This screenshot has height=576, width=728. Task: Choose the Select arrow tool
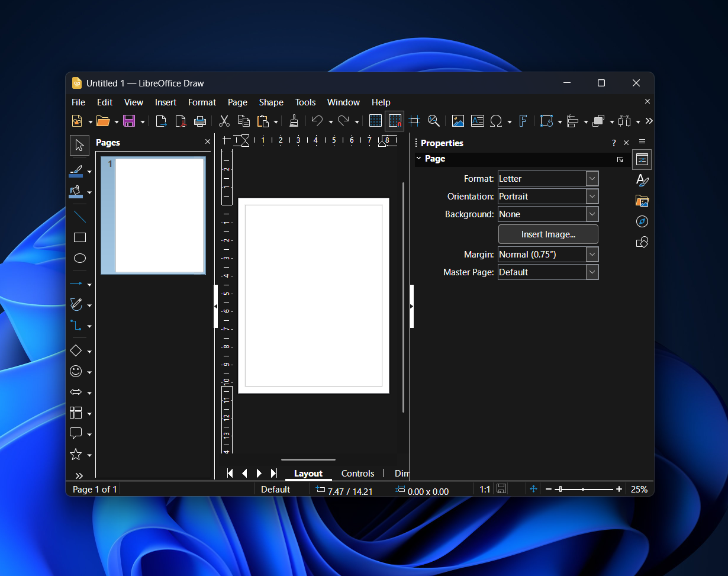[x=79, y=146]
